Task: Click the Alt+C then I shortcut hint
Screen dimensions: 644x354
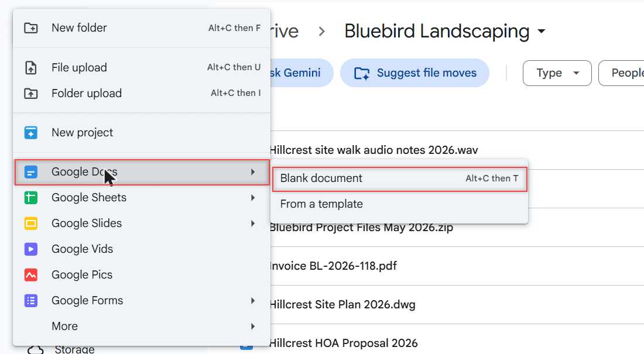Action: coord(236,93)
